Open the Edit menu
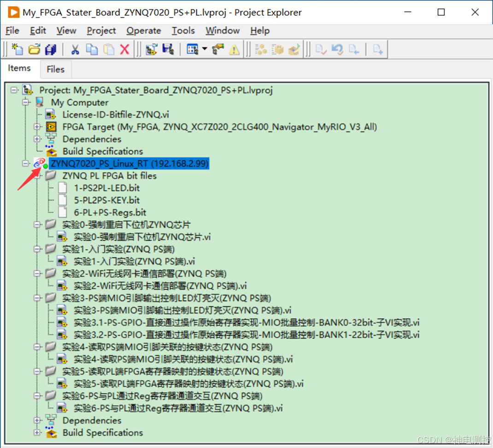Viewport: 493px width, 448px height. click(x=38, y=30)
